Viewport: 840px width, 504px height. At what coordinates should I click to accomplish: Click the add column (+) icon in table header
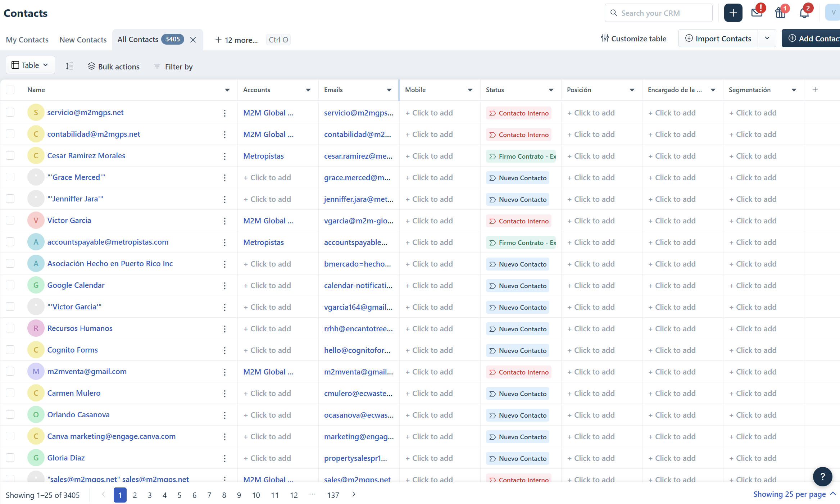pos(815,89)
